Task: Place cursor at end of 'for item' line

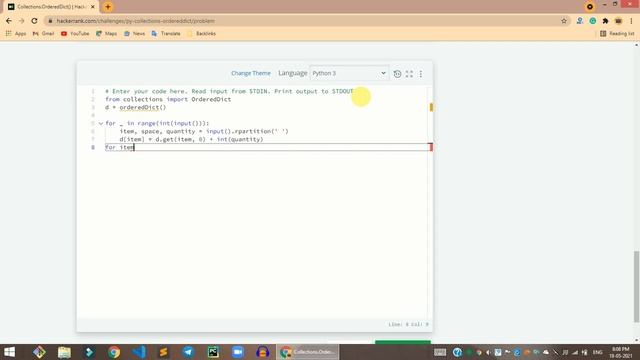Action: (x=134, y=147)
